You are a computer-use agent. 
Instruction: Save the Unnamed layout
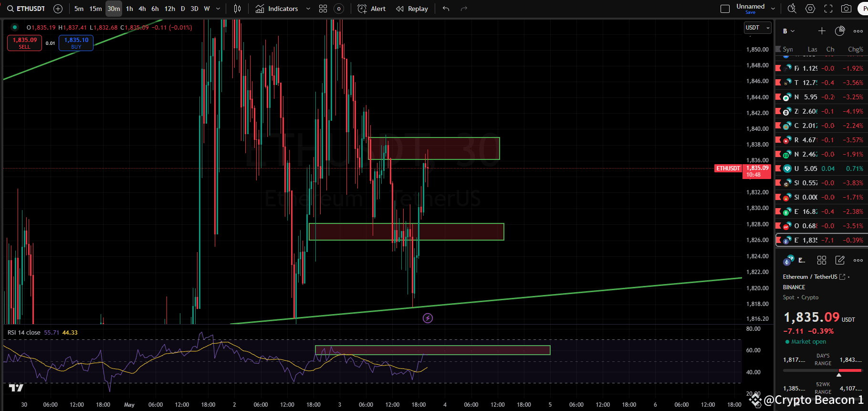[750, 12]
